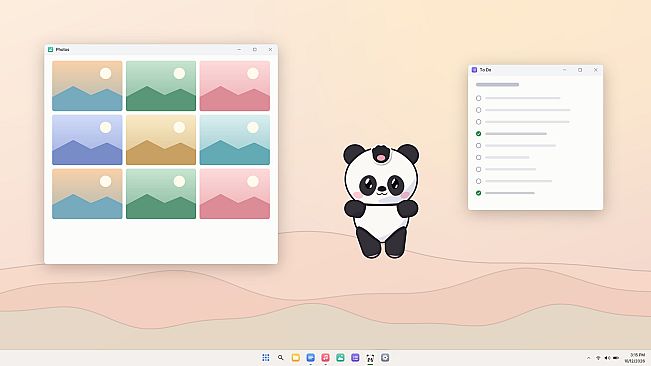This screenshot has height=366, width=651.
Task: Open the clock and date flyout
Action: click(636, 358)
